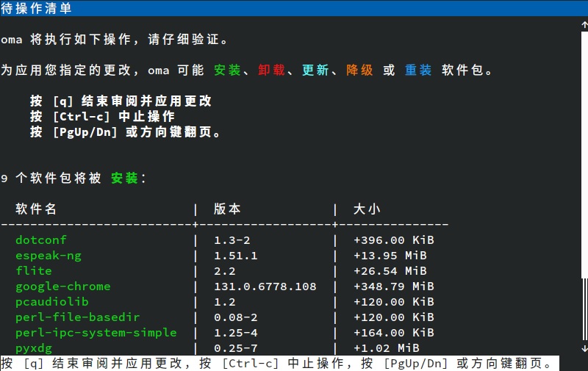Select the google-chrome package name
Screen dimensions: 588x371
tap(63, 287)
